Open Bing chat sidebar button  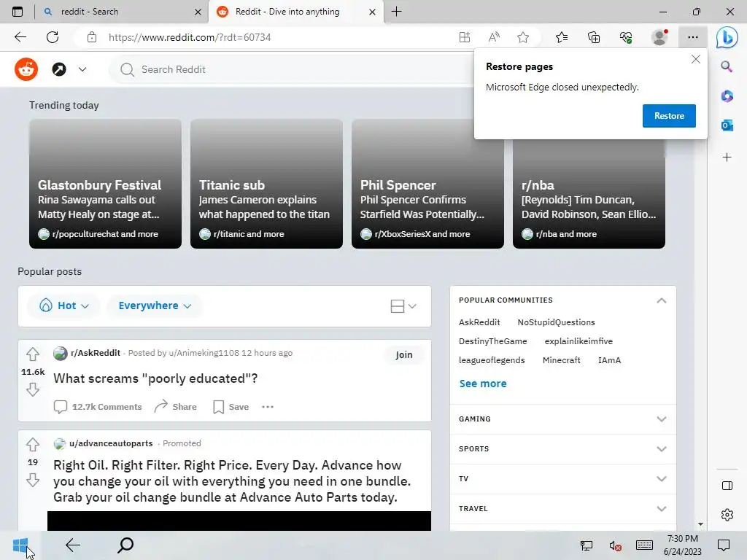tap(727, 37)
